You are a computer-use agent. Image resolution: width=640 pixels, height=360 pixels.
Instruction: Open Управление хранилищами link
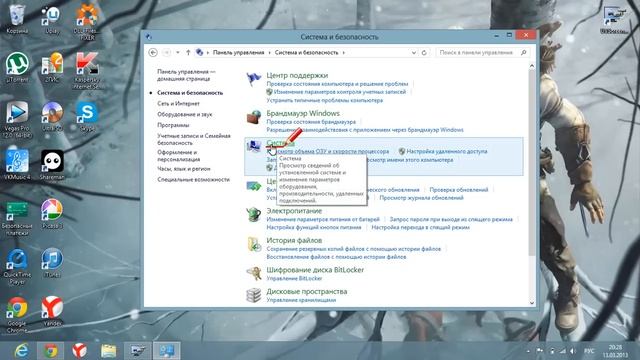point(301,300)
